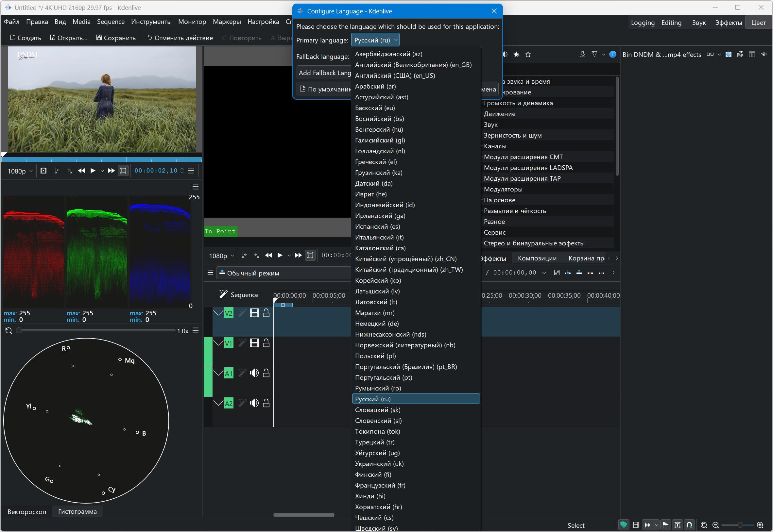The height and width of the screenshot is (532, 773).
Task: Switch to the Гистограмма tab
Action: pyautogui.click(x=77, y=511)
